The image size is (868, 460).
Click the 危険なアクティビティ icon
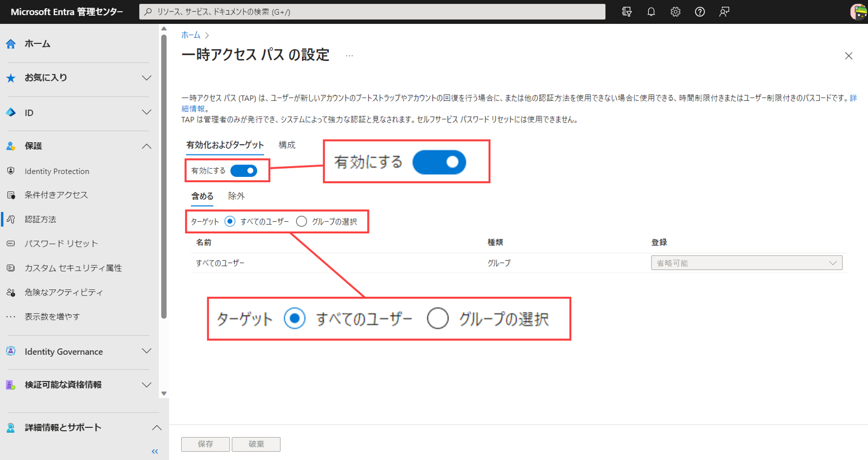[x=11, y=292]
